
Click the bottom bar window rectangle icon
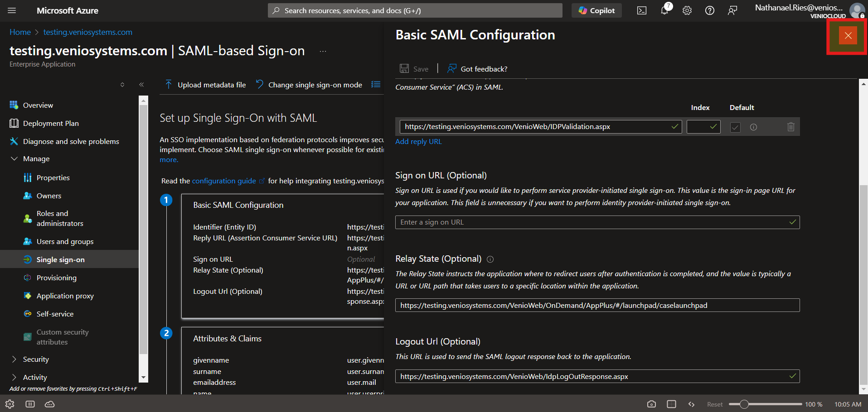pyautogui.click(x=671, y=404)
